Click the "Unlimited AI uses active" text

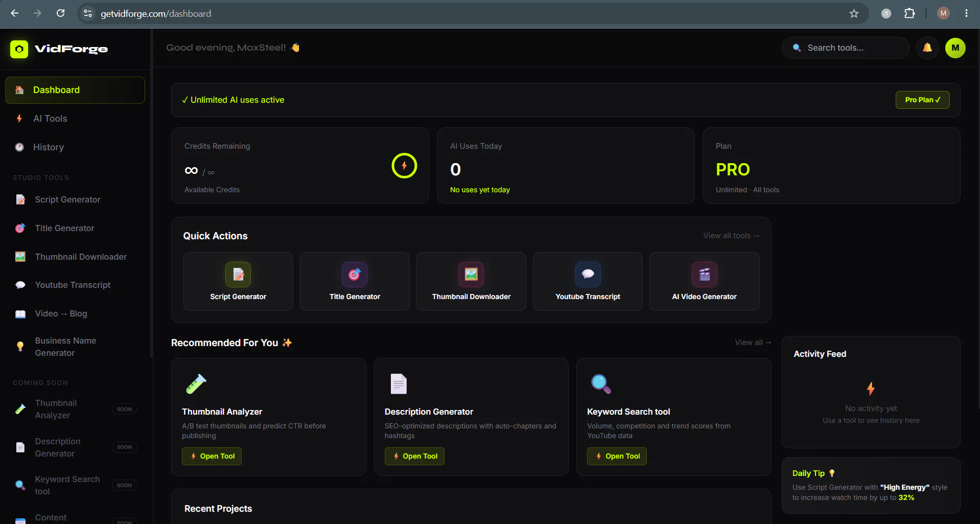tap(237, 100)
